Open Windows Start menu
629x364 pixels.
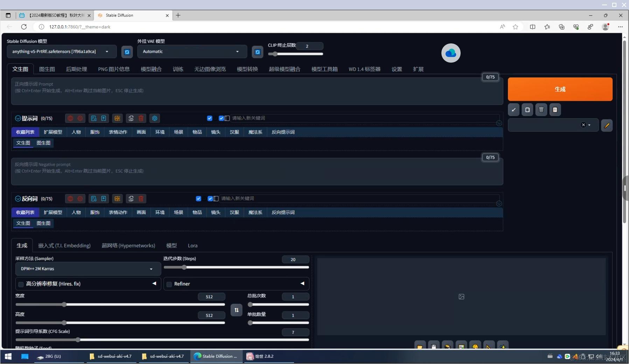pos(8,356)
